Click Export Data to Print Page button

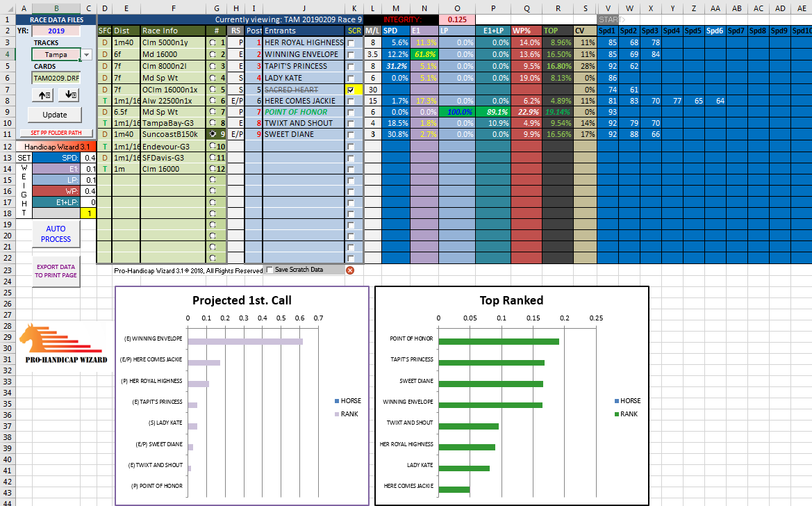pyautogui.click(x=56, y=270)
